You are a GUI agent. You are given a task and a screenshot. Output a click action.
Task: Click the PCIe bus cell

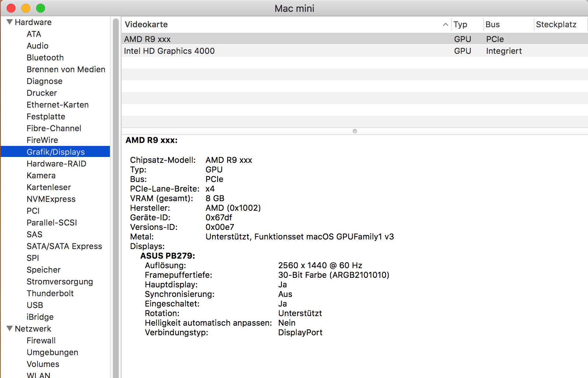(495, 39)
